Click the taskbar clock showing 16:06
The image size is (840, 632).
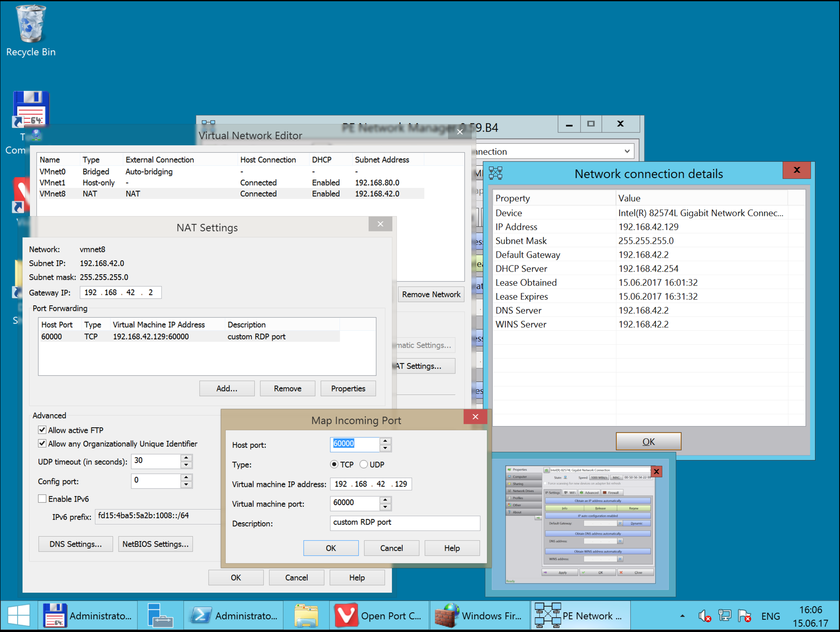(811, 616)
